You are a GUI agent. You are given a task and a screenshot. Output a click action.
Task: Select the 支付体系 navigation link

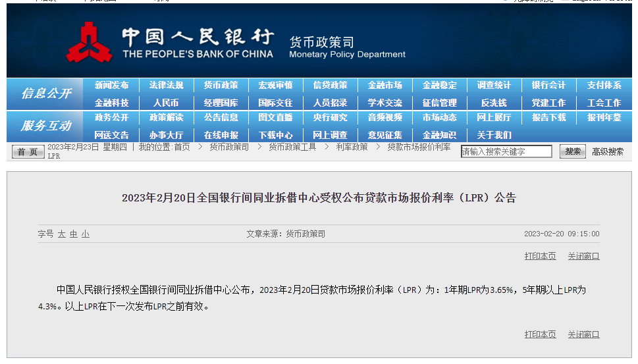click(604, 86)
